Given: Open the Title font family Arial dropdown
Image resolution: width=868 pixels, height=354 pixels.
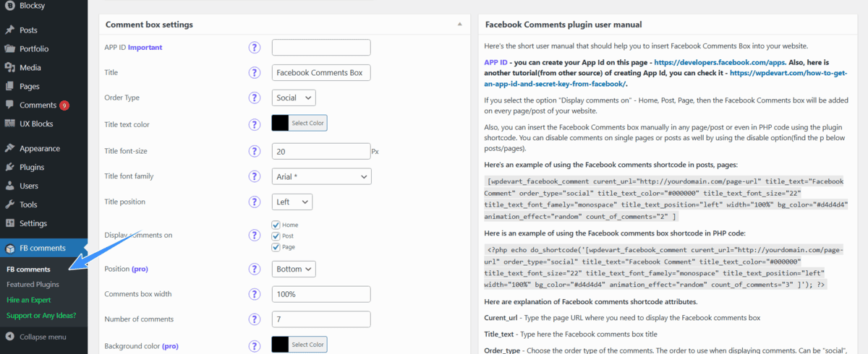Looking at the screenshot, I should click(321, 176).
